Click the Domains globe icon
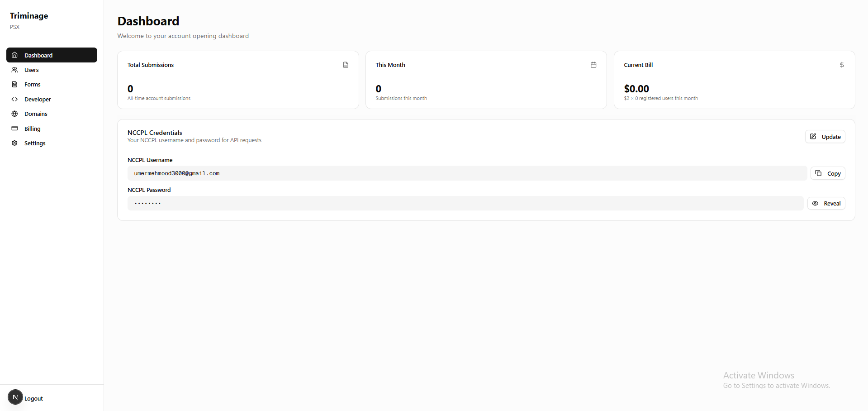Viewport: 868px width, 411px height. tap(14, 114)
